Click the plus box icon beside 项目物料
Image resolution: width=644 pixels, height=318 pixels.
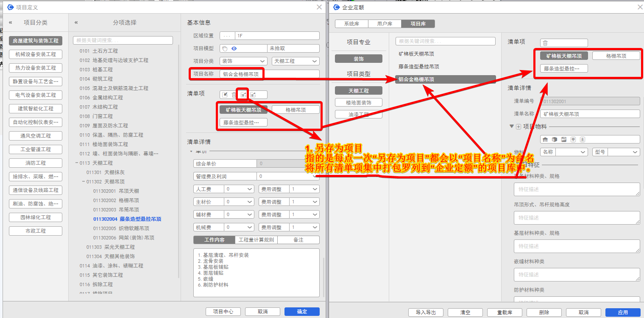[518, 127]
